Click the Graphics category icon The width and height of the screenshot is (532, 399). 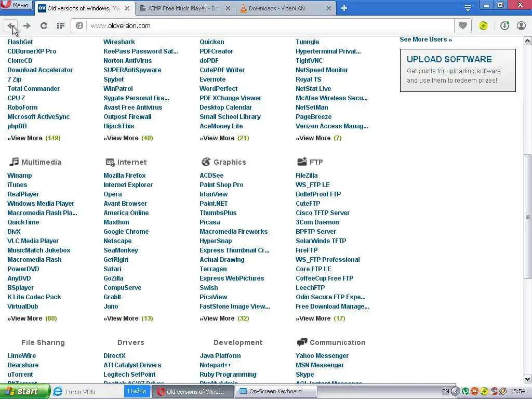(x=206, y=162)
